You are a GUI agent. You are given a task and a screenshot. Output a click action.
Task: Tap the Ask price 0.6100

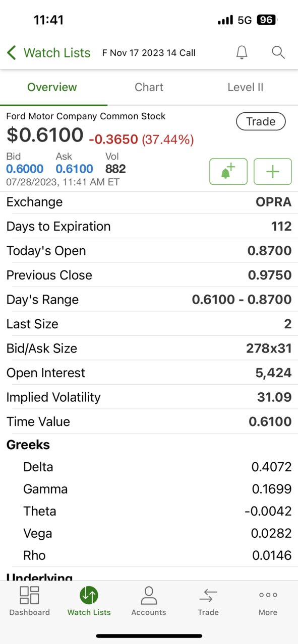tap(74, 169)
